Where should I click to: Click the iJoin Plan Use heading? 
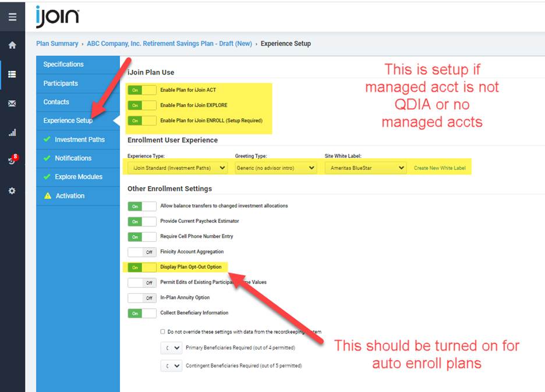(x=151, y=73)
